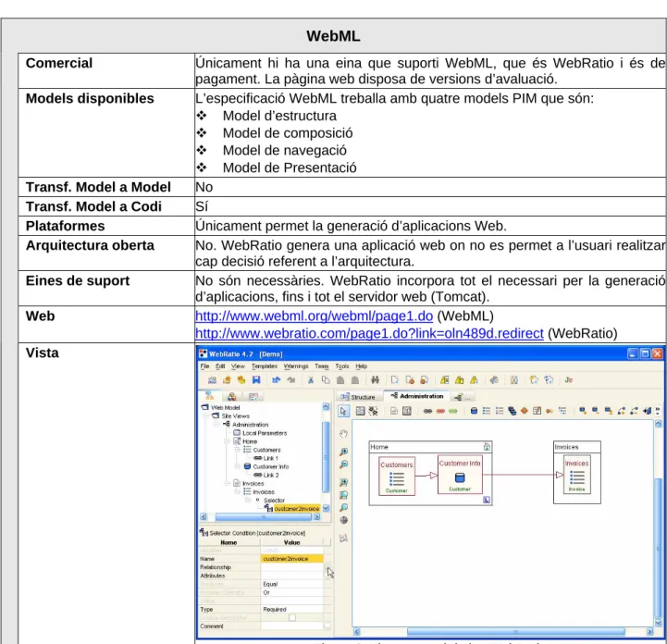Click the undo arrow icon in toolbar
667x644 pixels.
coord(276,380)
